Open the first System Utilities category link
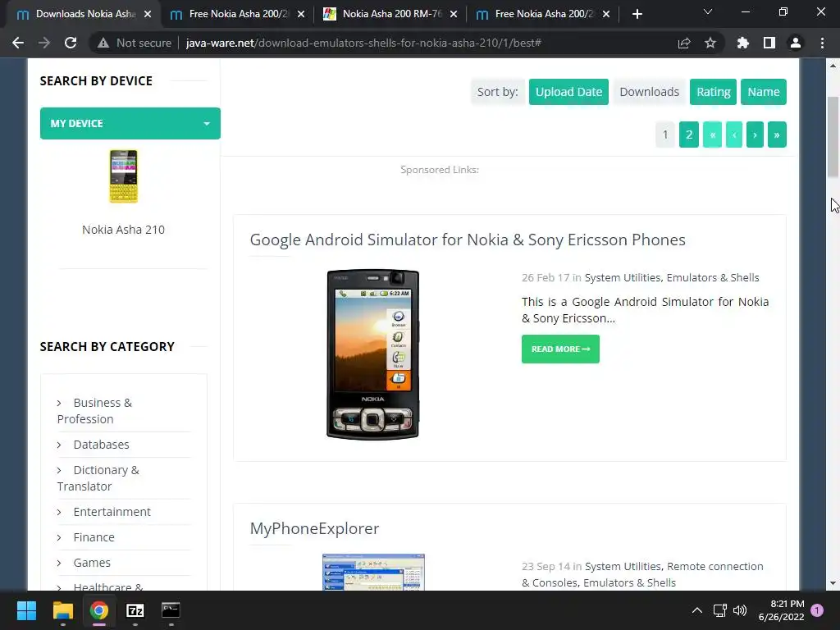840x630 pixels. [623, 277]
